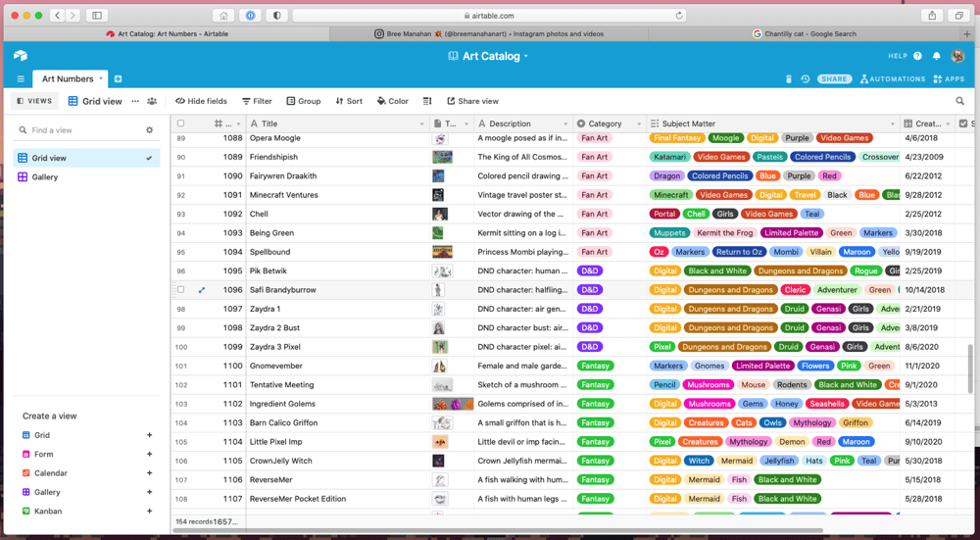This screenshot has height=540, width=980.
Task: Click the SHARE button
Action: 834,78
